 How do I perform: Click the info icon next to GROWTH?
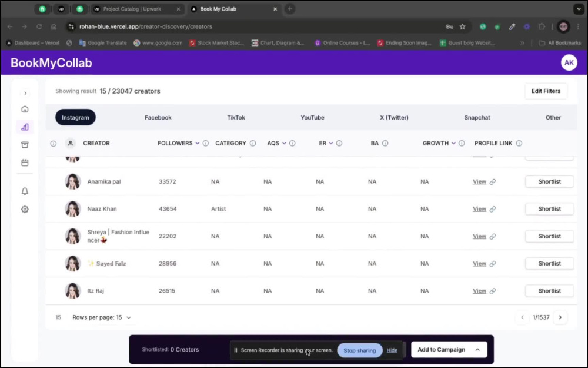(x=462, y=143)
